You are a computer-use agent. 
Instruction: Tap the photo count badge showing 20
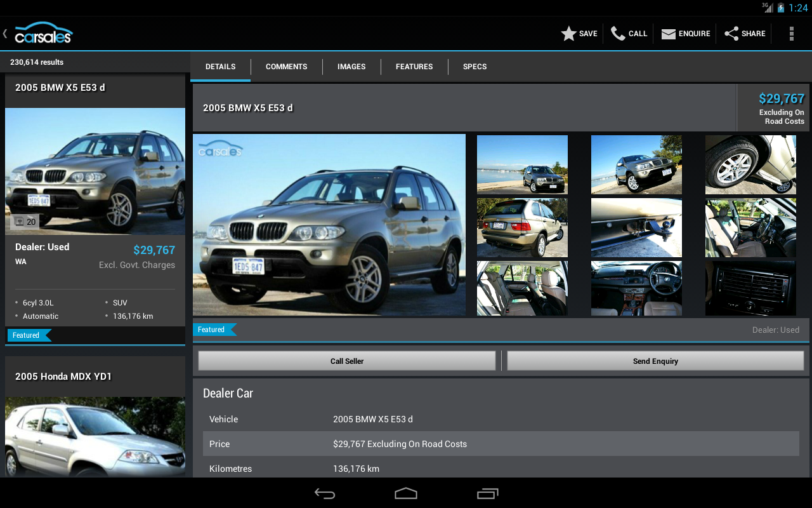click(25, 221)
